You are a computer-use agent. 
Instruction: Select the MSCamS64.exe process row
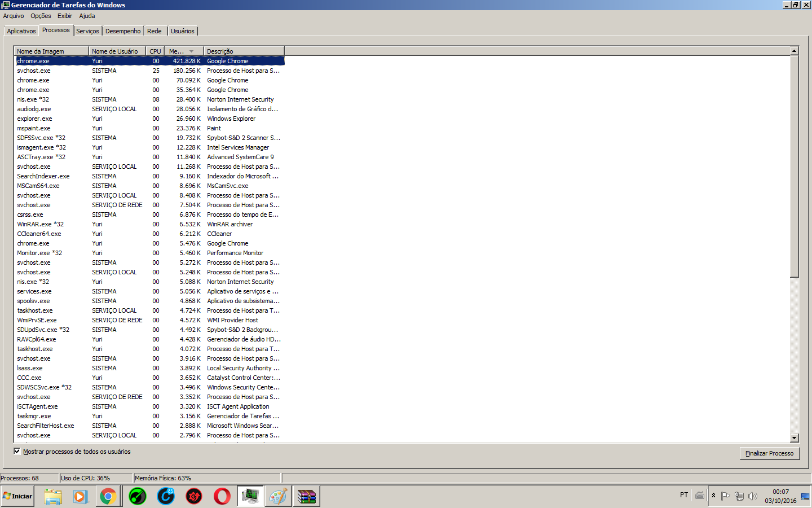point(149,186)
